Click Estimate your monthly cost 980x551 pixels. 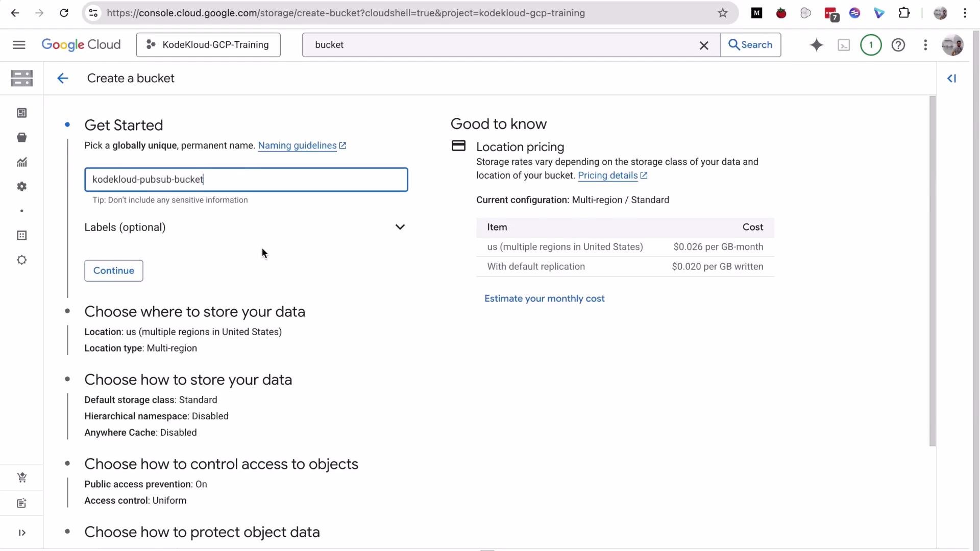tap(545, 298)
